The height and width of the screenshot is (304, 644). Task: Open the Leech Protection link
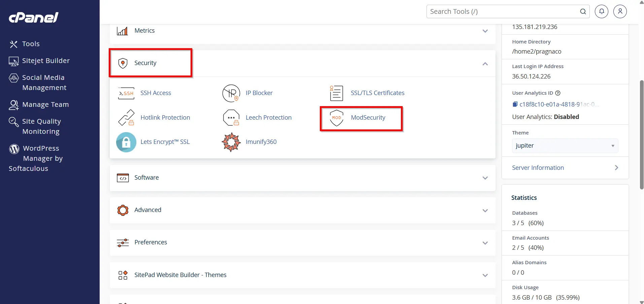pyautogui.click(x=269, y=118)
